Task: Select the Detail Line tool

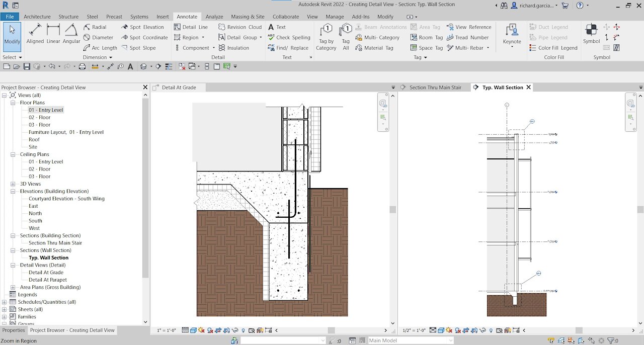Action: pos(191,27)
